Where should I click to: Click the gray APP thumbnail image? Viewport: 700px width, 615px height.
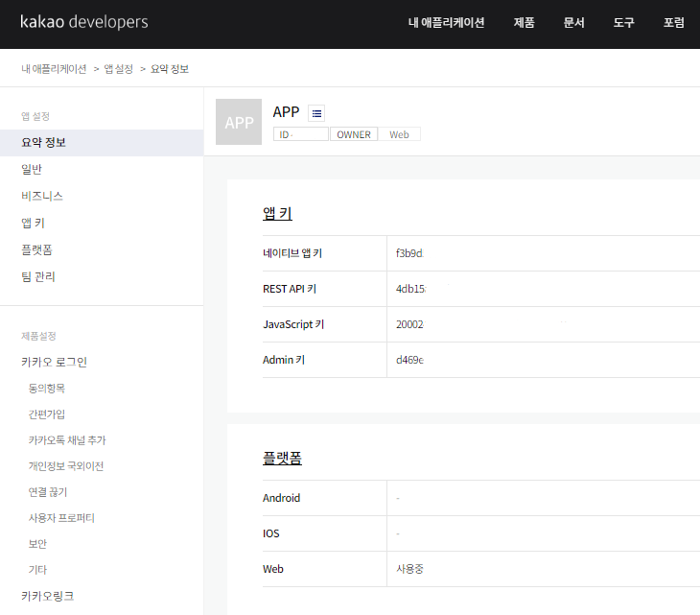pyautogui.click(x=239, y=122)
